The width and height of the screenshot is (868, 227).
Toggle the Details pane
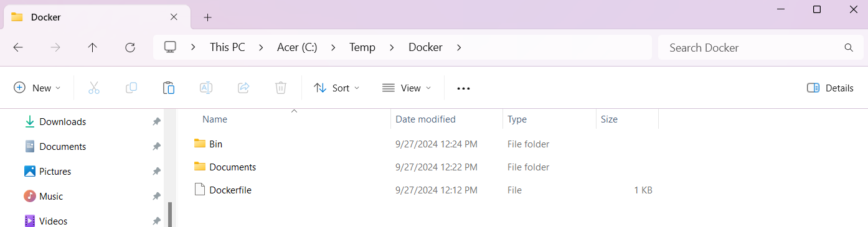tap(830, 88)
